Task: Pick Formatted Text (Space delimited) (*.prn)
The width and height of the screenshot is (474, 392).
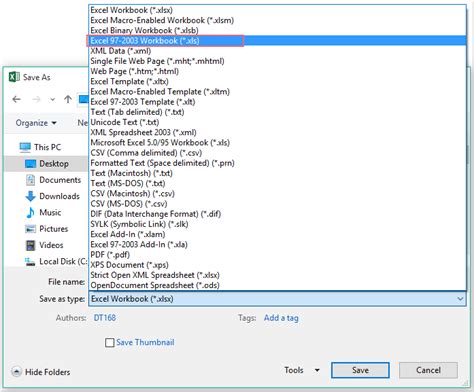Action: tap(277, 163)
